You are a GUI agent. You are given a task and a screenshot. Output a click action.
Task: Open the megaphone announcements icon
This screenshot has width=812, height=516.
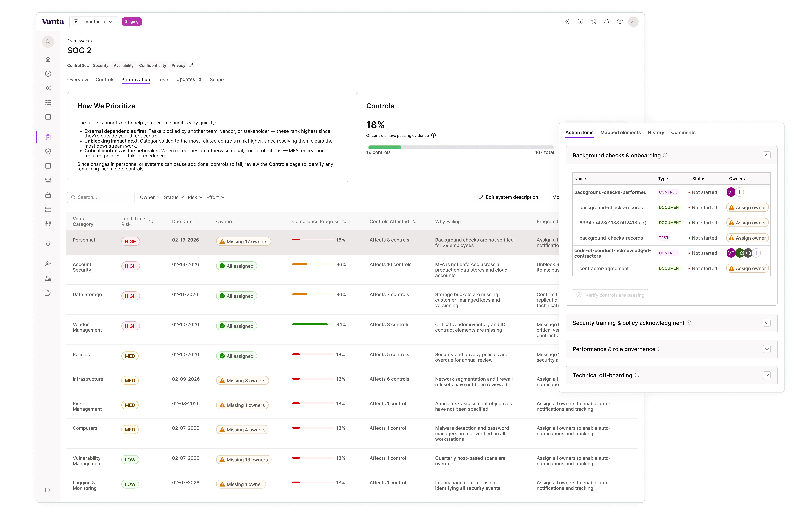(593, 22)
